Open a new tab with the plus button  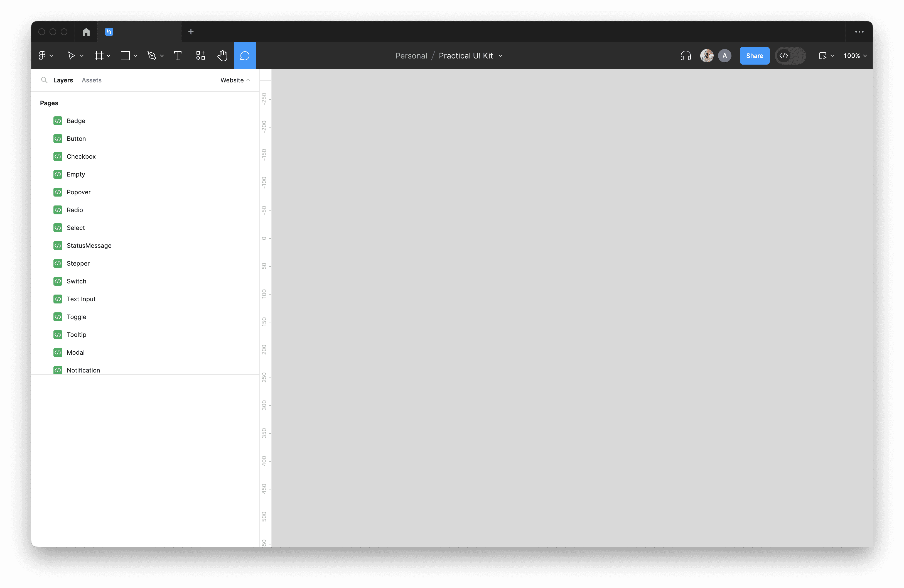[191, 32]
